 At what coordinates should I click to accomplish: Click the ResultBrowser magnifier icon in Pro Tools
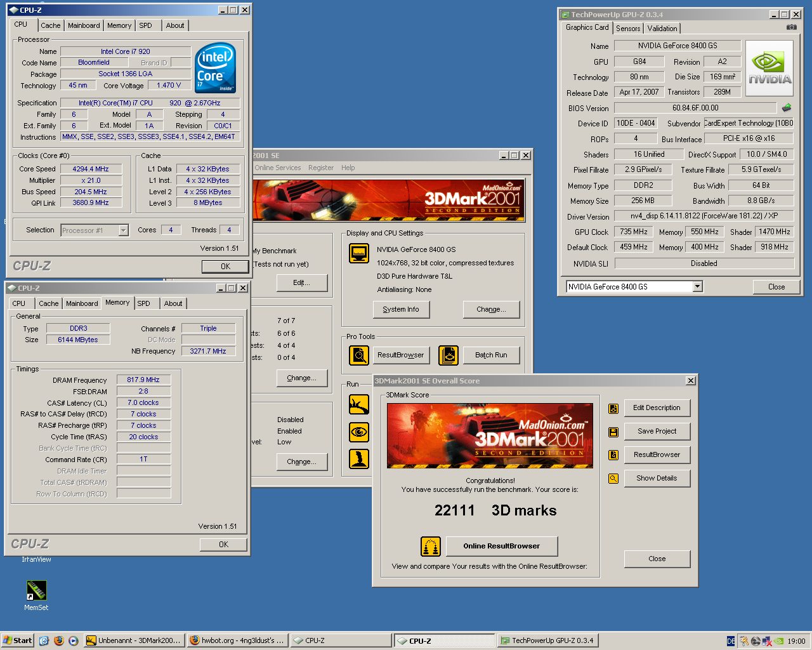click(x=359, y=355)
